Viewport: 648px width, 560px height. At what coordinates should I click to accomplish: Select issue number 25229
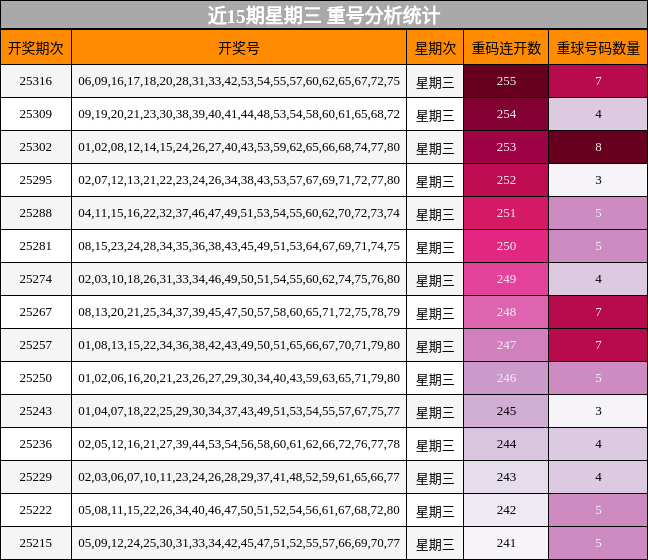click(x=36, y=477)
